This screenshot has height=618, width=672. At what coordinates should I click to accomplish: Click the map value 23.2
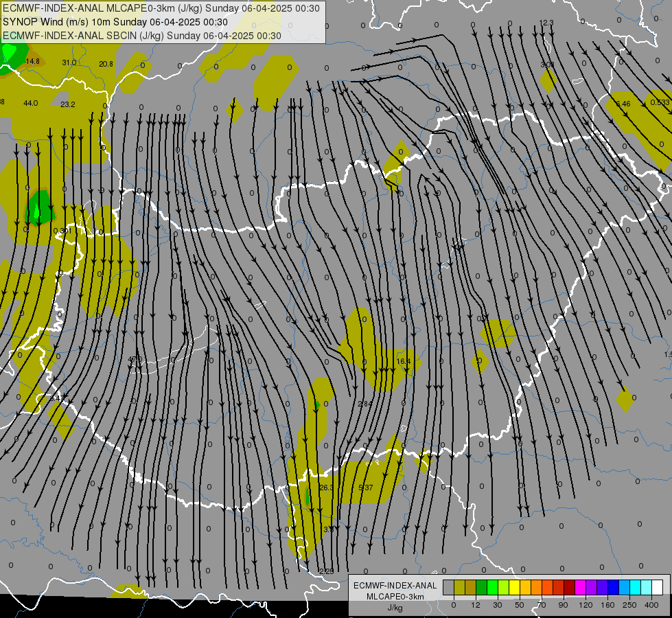click(68, 104)
